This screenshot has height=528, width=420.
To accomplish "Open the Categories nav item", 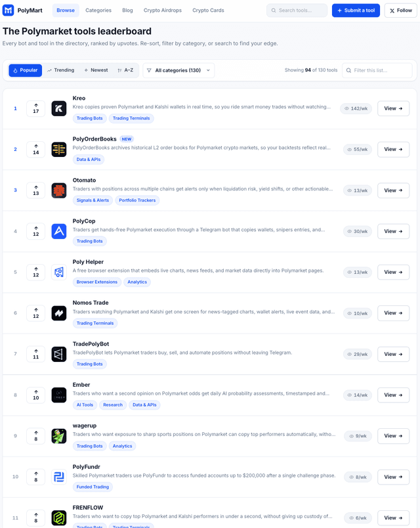I will tap(98, 11).
